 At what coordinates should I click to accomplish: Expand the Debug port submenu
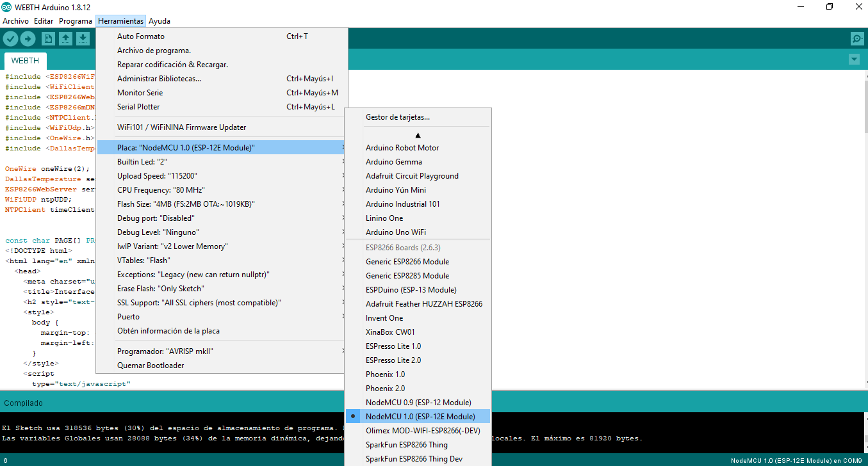[222, 218]
